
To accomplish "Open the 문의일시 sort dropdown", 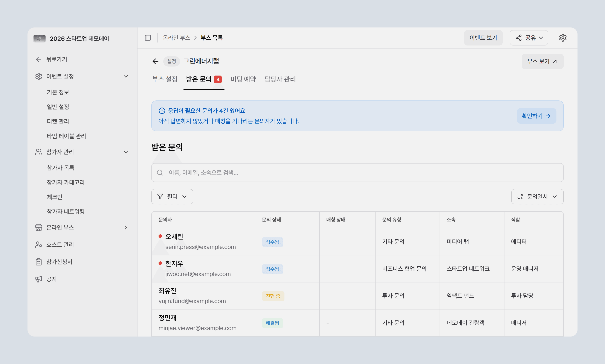I will (537, 196).
